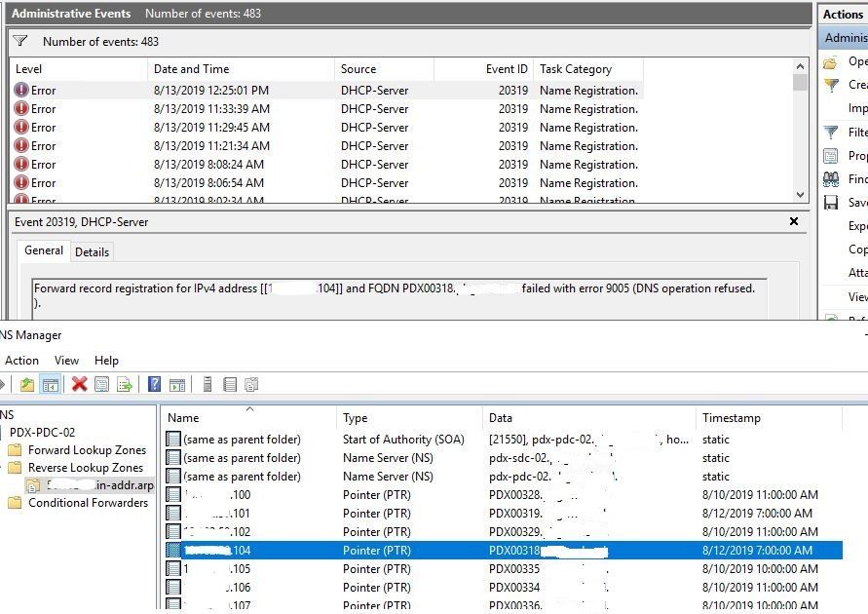The image size is (868, 614).
Task: Select the 8/13/2019 8:06:54 AM event row
Action: click(x=326, y=182)
